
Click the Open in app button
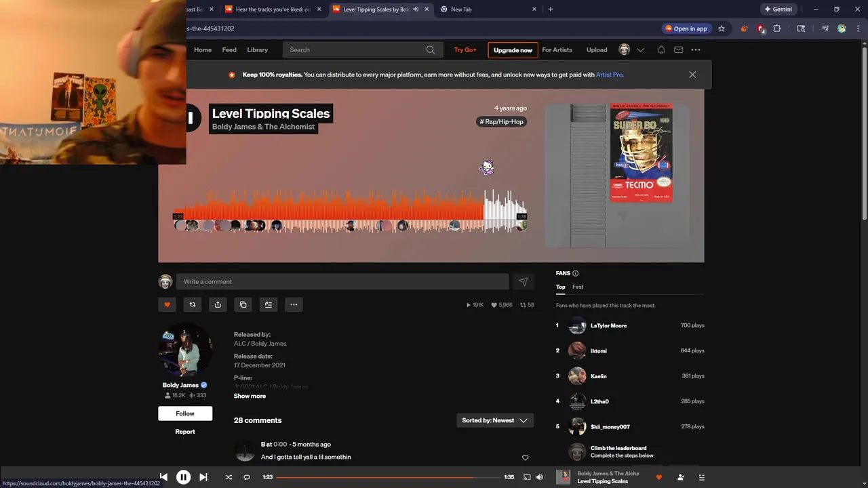[686, 28]
